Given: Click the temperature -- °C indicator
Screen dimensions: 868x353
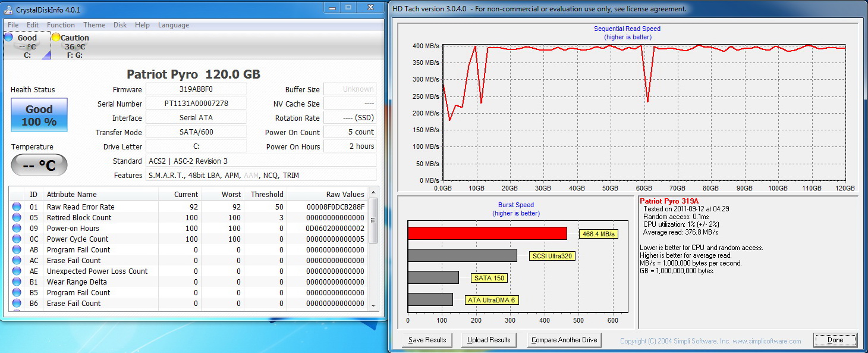Looking at the screenshot, I should tap(39, 165).
